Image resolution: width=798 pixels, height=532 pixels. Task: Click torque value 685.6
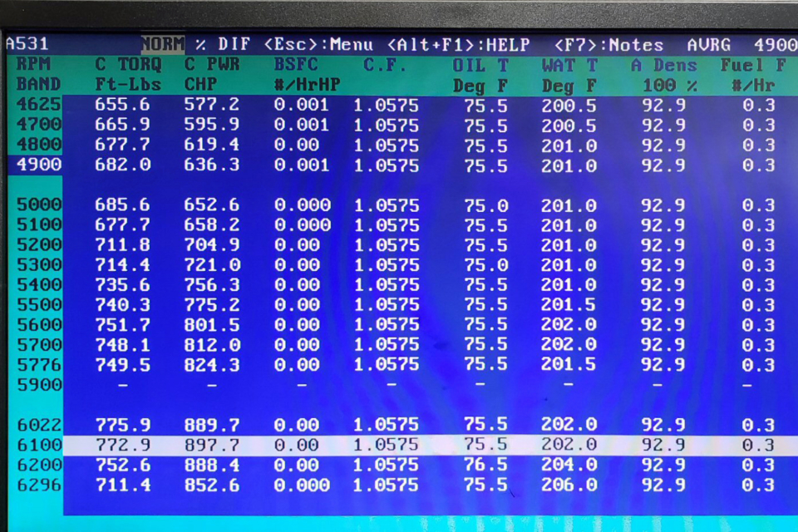[122, 204]
